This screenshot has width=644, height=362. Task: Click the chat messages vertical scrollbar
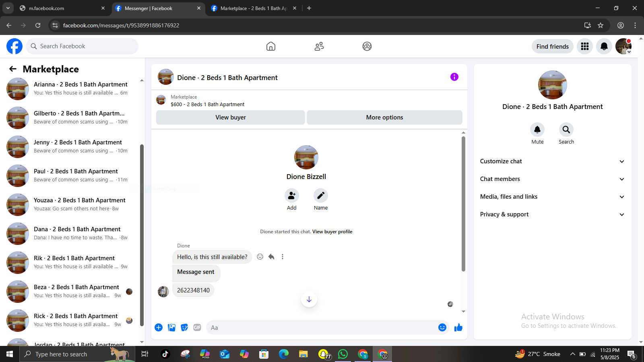click(463, 204)
